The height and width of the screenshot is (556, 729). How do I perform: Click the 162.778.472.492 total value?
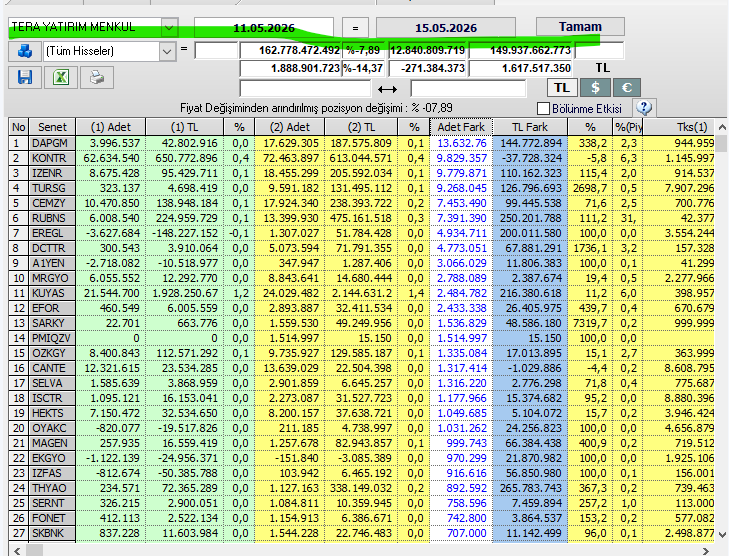(x=291, y=50)
